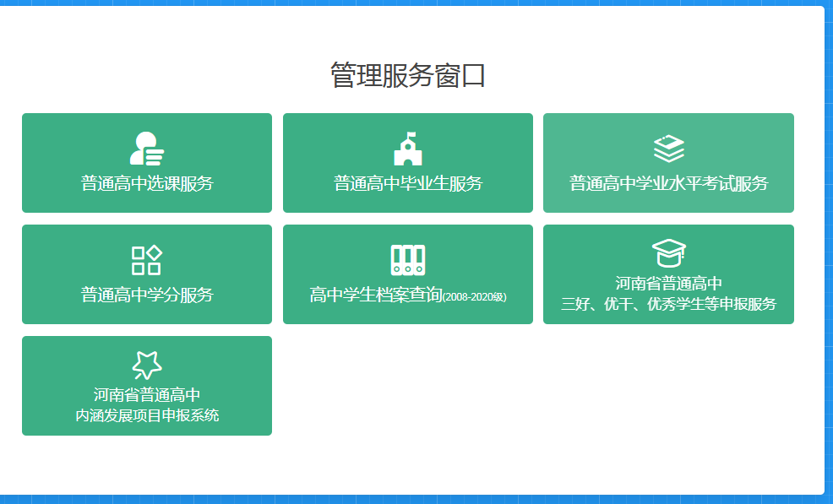This screenshot has height=504, width=833.
Task: Click the 管理服务窗口 page heading
Action: [407, 76]
